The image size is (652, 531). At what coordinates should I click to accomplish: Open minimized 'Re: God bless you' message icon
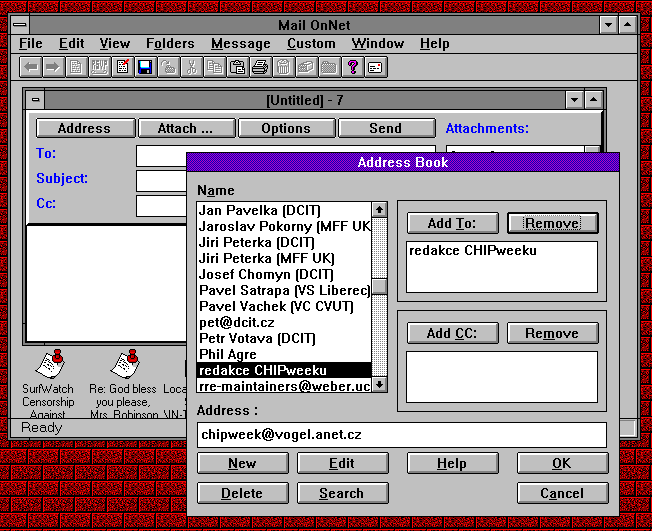(x=124, y=364)
